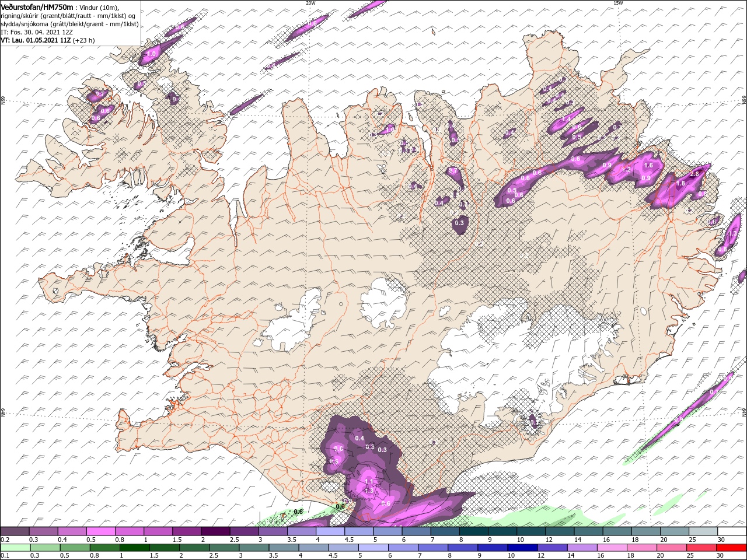Pick the bright pink swatch at upper '0.5'

(100, 531)
